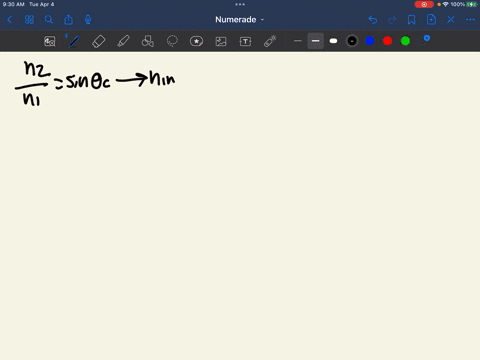Open the Numerade document title dropdown
The height and width of the screenshot is (360, 480).
point(240,20)
